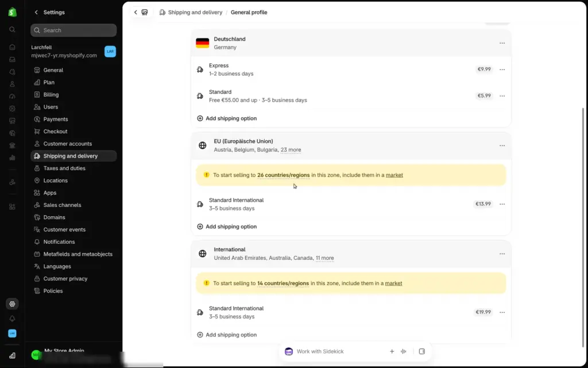The height and width of the screenshot is (368, 588).
Task: Open more actions for Deutschland zone
Action: tap(502, 43)
